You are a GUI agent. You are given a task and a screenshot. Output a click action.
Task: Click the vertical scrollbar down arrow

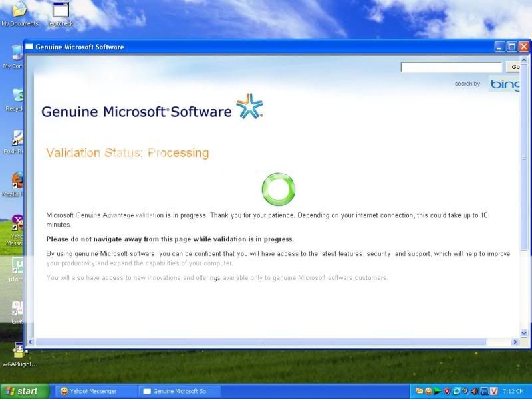click(524, 334)
